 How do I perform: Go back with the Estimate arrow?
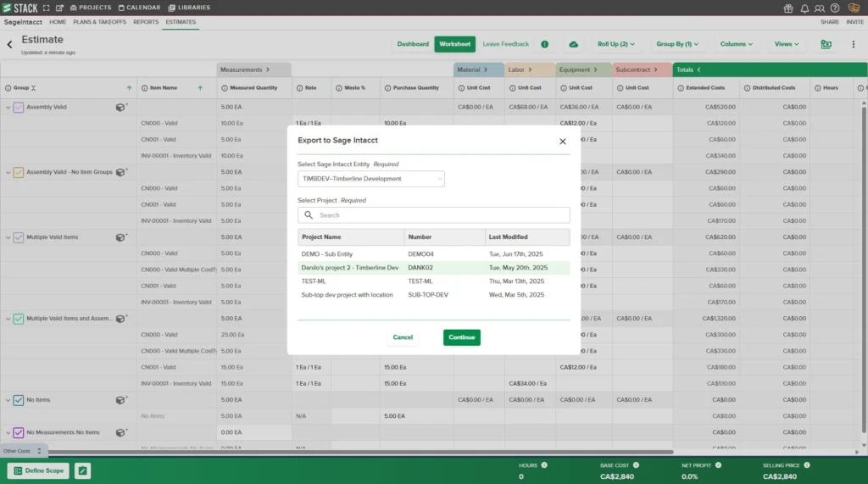[x=9, y=44]
